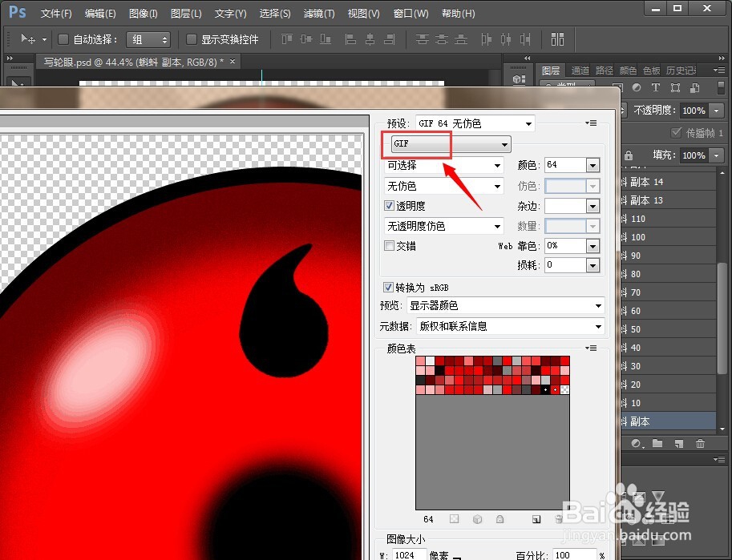Screen dimensions: 732x560
Task: Open the Layers panel flyout menu
Action: [719, 70]
